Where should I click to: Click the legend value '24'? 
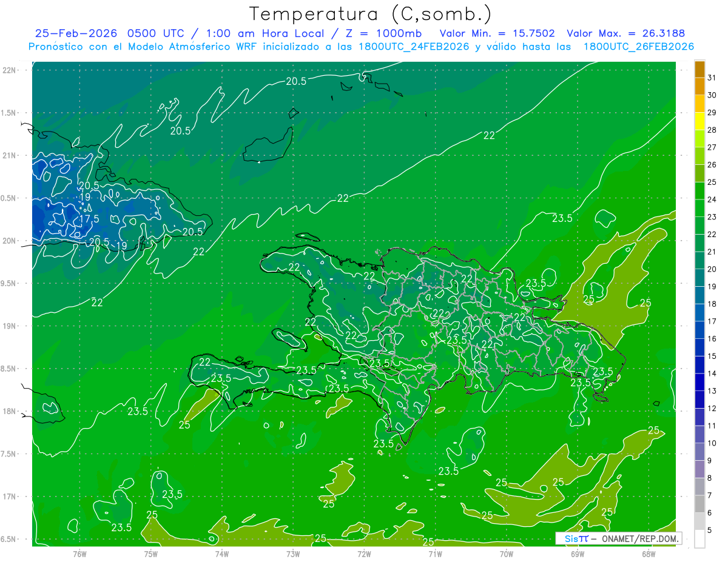[x=712, y=199]
